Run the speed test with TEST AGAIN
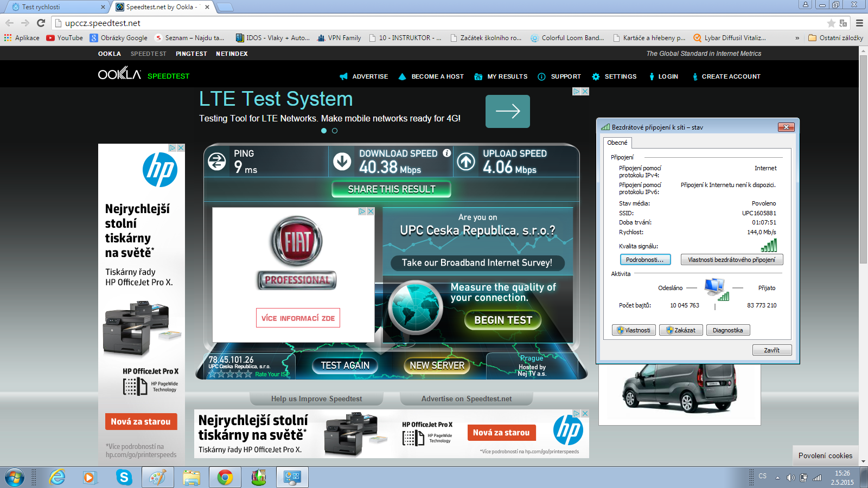 (x=345, y=365)
